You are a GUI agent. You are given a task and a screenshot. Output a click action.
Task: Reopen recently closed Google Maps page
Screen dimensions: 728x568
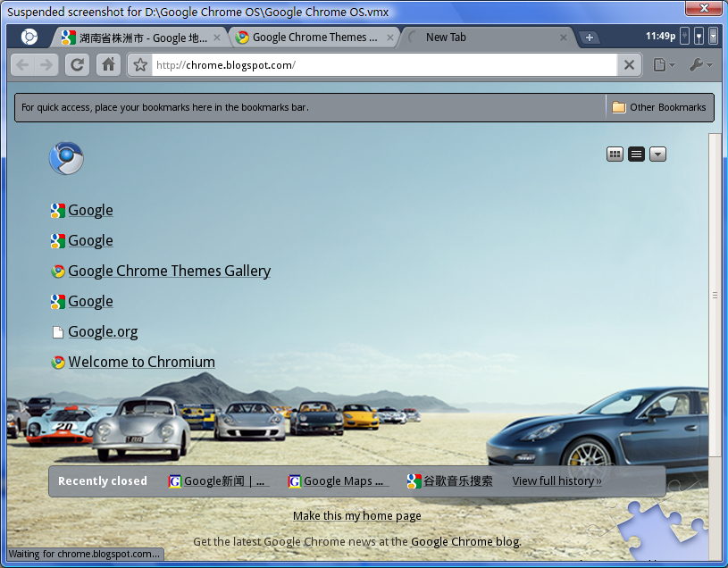(338, 481)
